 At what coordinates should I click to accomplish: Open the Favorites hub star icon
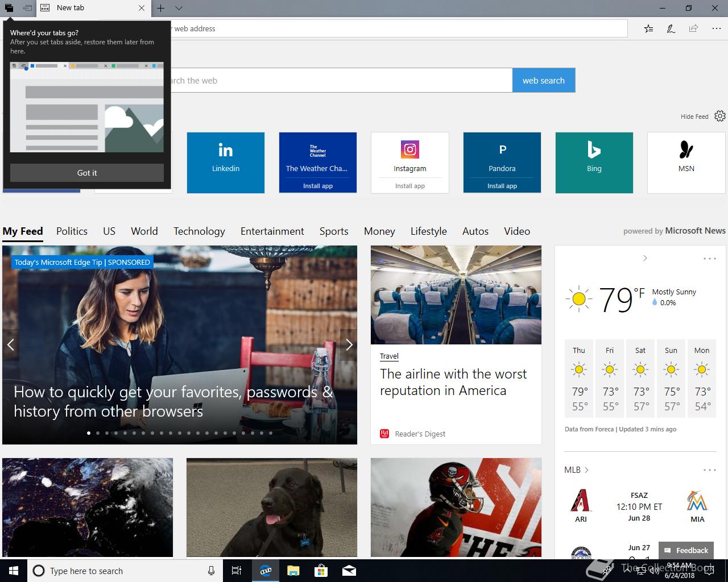tap(648, 28)
